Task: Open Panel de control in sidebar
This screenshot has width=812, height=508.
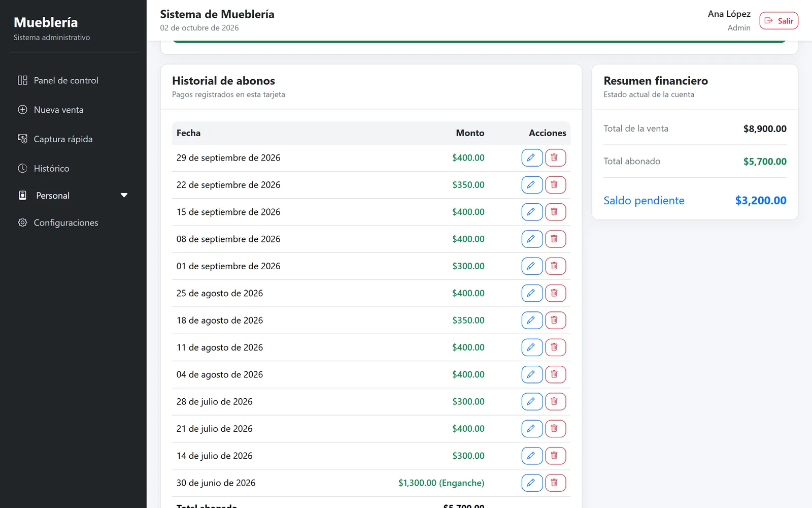Action: point(73,80)
